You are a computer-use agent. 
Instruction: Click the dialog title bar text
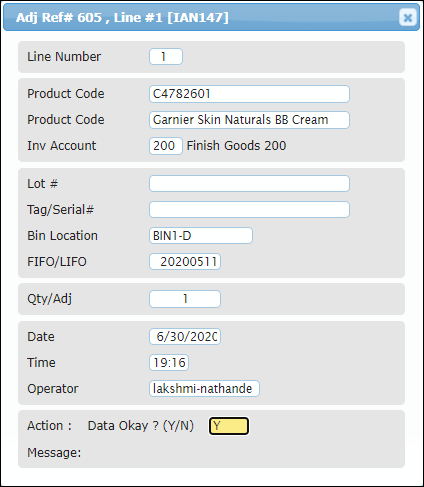(122, 17)
